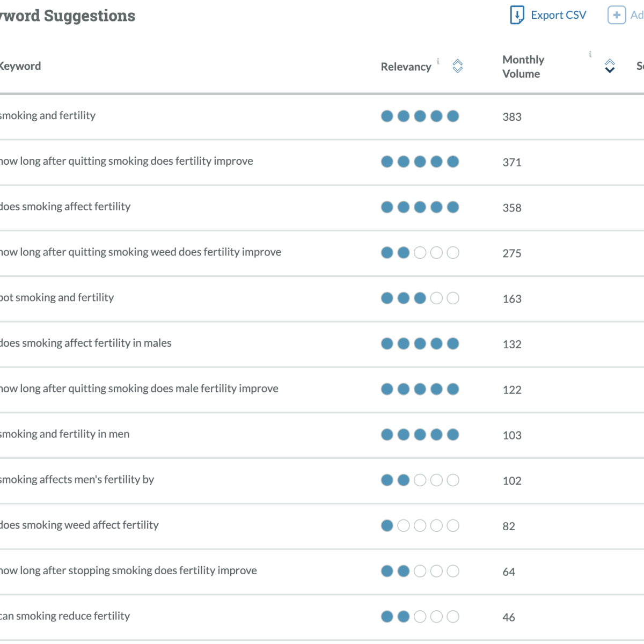This screenshot has width=644, height=644.
Task: Click the Keyword column header
Action: coord(20,66)
